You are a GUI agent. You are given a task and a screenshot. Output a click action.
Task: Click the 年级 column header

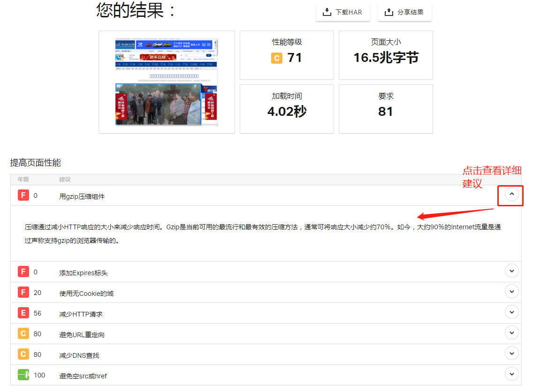tap(23, 180)
